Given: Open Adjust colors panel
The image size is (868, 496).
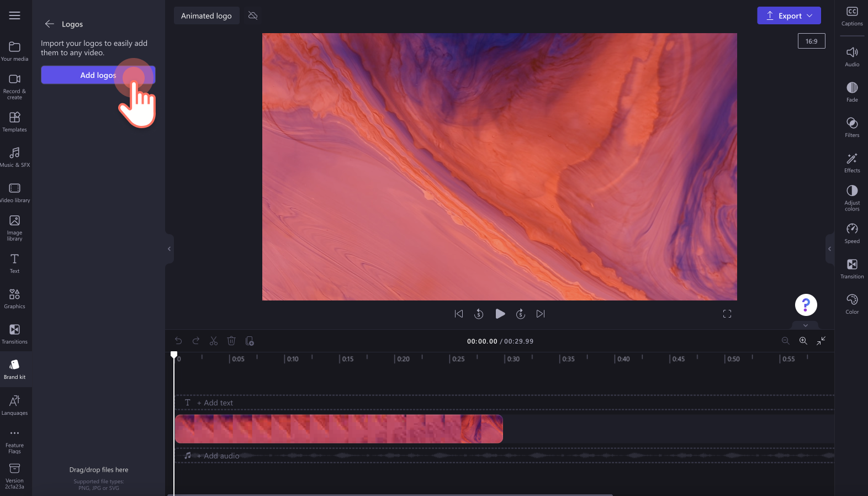Looking at the screenshot, I should (852, 198).
